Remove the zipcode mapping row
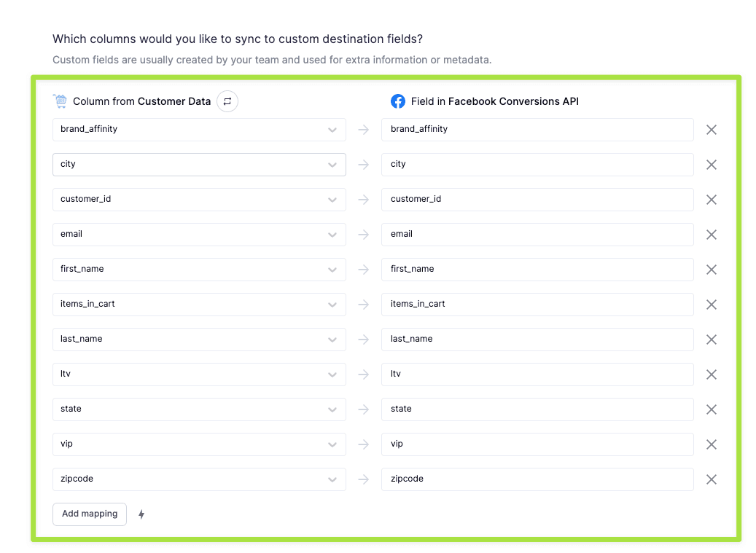The width and height of the screenshot is (756, 553). click(x=712, y=479)
